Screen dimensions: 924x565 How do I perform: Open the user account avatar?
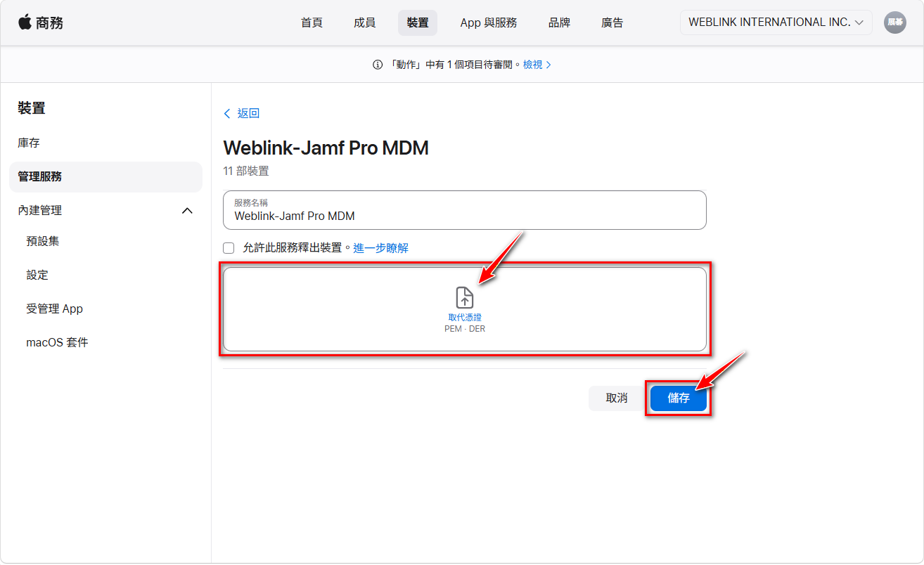point(894,22)
